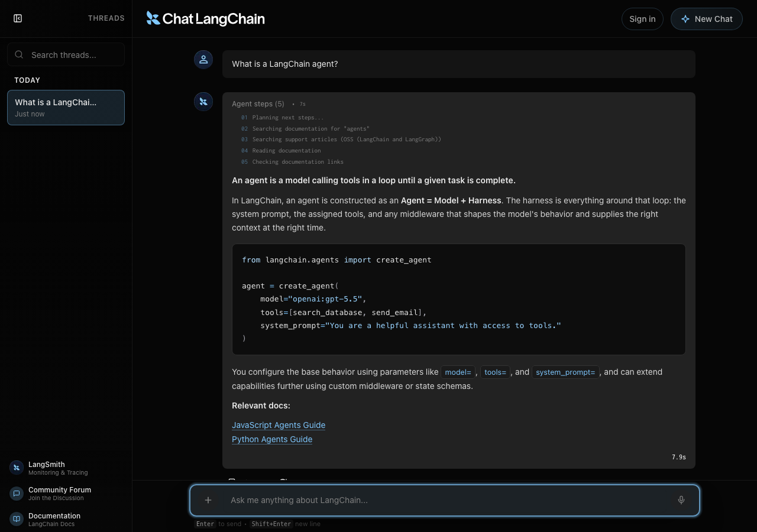The image size is (757, 532).
Task: Click the "system_prompt=" inline code chip
Action: [x=565, y=372]
